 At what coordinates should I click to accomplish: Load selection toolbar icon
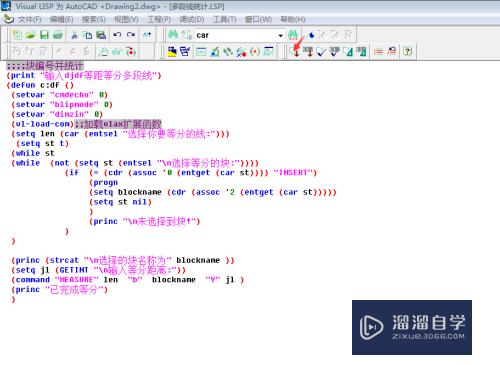pyautogui.click(x=308, y=52)
